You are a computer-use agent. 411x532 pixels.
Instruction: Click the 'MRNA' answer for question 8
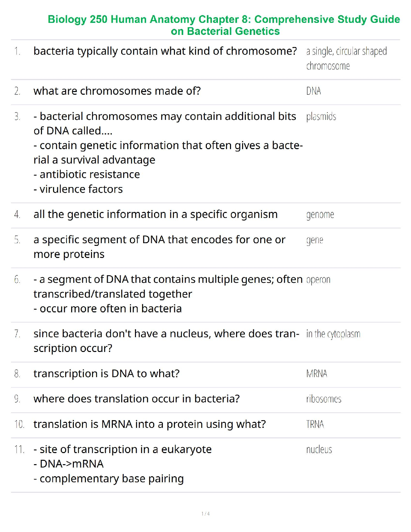click(x=317, y=373)
